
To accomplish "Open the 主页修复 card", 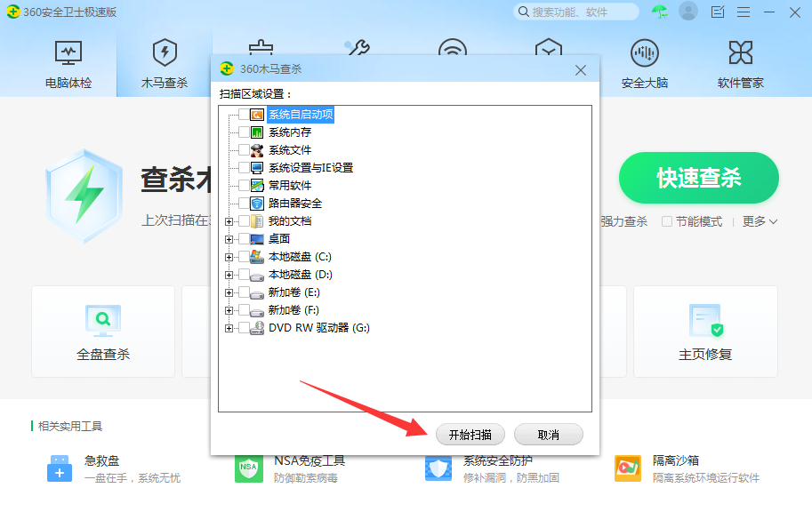I will coord(705,332).
